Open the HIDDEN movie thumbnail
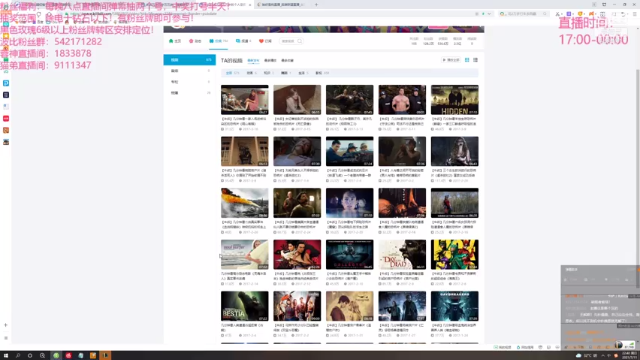This screenshot has height=360, width=640. (454, 100)
